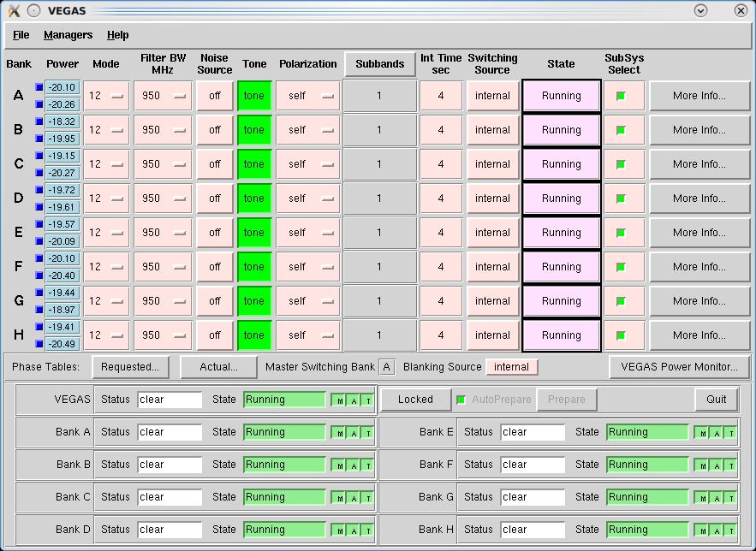Click the window shade chevron in the title bar
Viewport: 756px width, 551px height.
(700, 10)
